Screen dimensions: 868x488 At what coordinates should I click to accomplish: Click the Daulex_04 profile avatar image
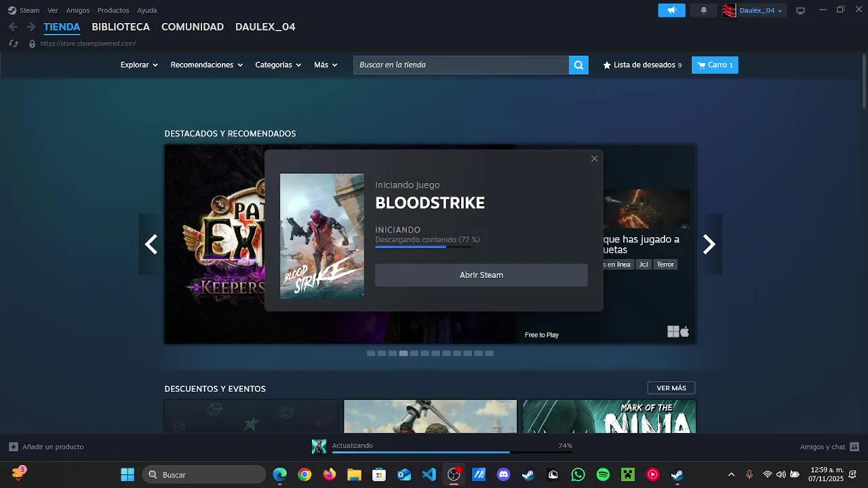click(730, 10)
